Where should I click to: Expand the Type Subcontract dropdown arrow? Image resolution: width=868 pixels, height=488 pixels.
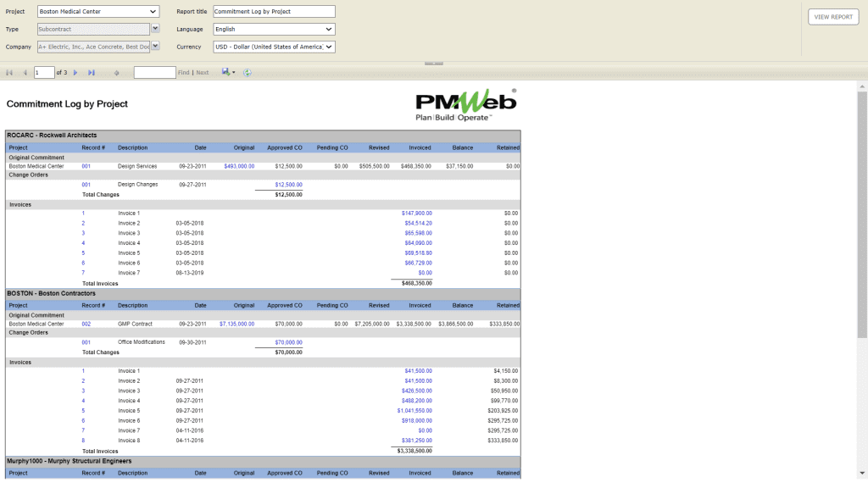[156, 28]
